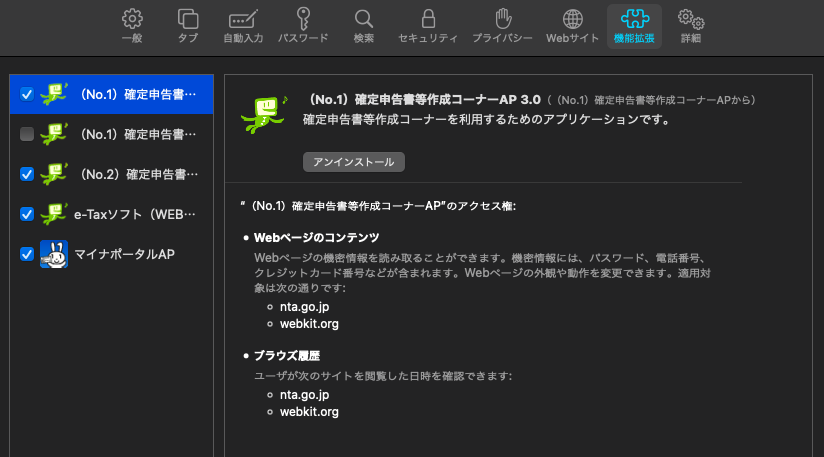Click the アンインストール button
The width and height of the screenshot is (824, 457).
click(x=354, y=162)
